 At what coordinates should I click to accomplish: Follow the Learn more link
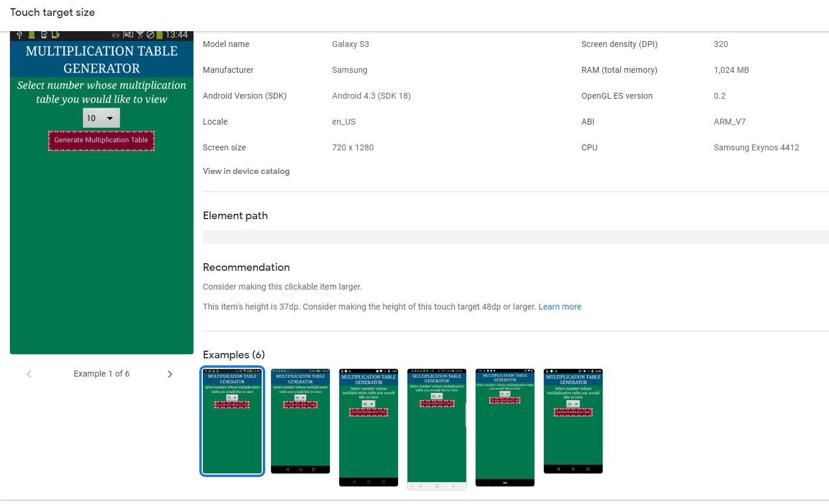coord(560,307)
